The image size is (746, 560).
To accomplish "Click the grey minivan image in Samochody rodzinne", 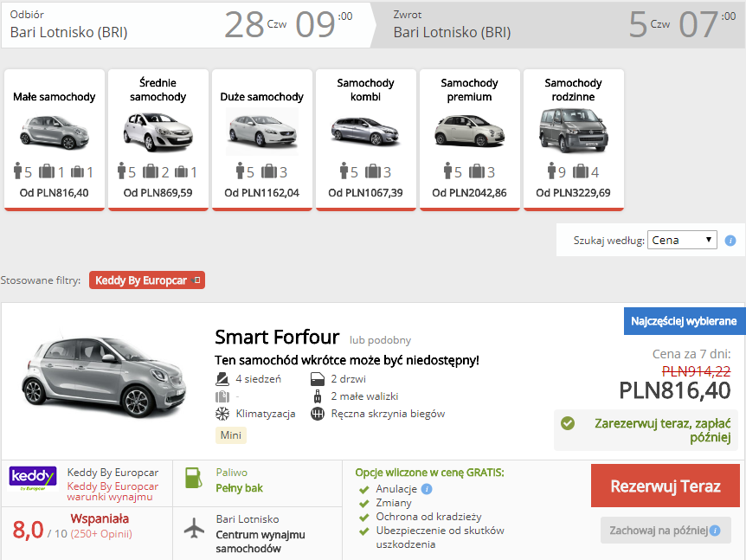I will [x=573, y=131].
